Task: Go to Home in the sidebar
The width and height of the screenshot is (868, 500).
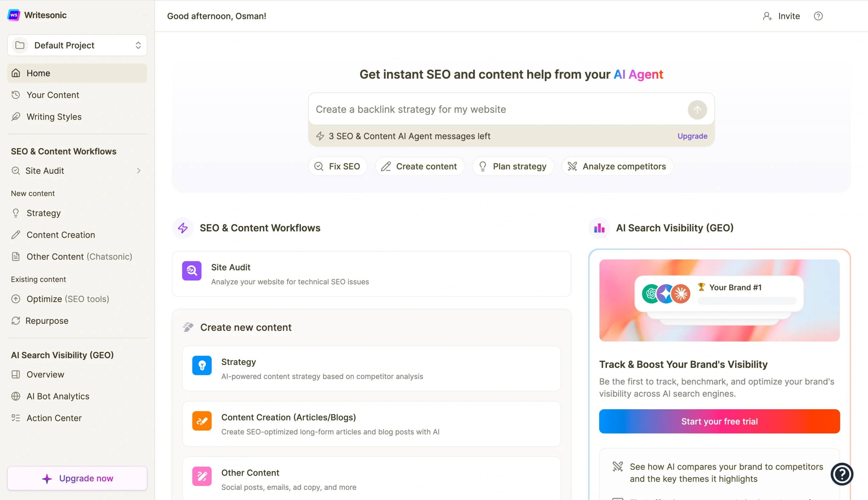Action: coord(77,73)
